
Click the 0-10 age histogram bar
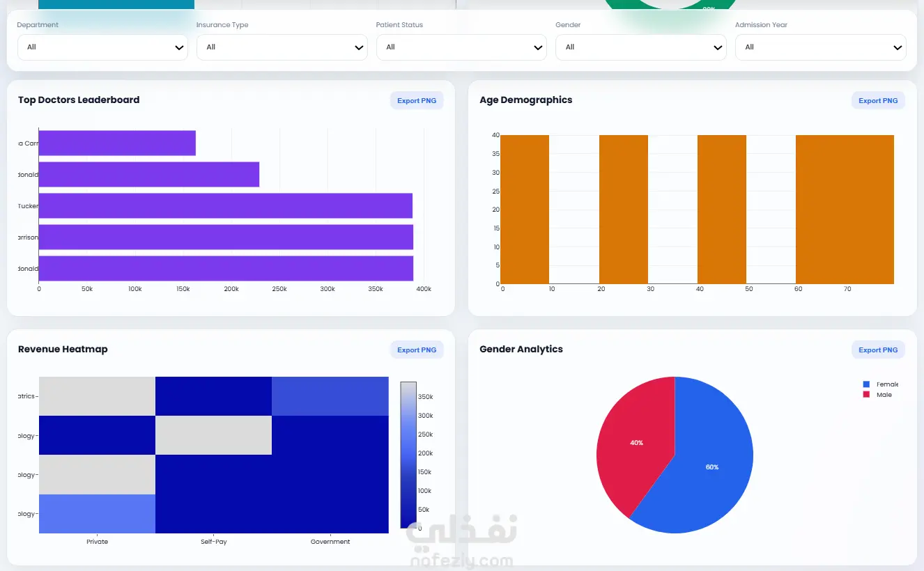525,210
